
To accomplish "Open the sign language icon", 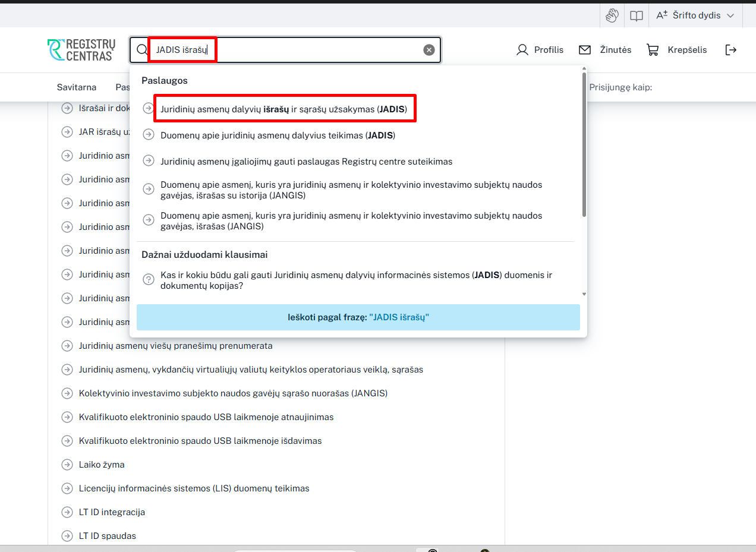I will point(612,15).
